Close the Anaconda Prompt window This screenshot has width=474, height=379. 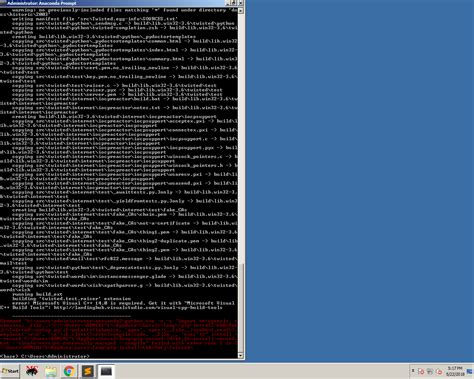241,3
